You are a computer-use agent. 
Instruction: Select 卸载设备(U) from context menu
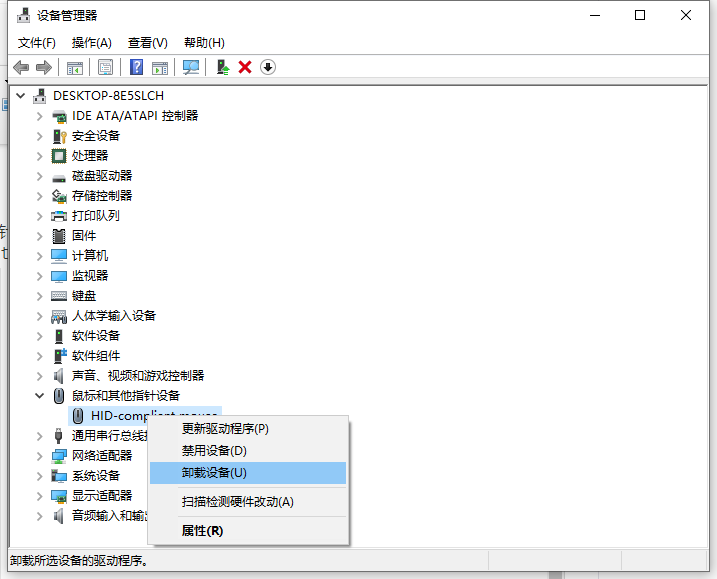[x=214, y=473]
